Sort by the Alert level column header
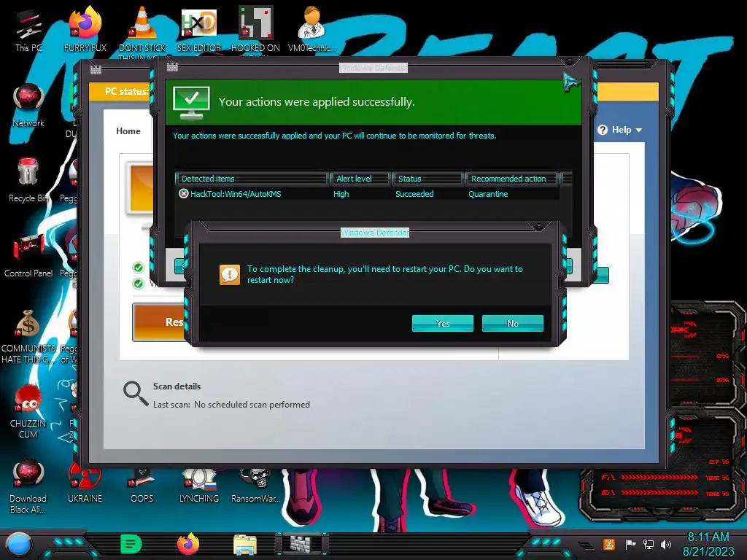The height and width of the screenshot is (560, 747). (360, 179)
